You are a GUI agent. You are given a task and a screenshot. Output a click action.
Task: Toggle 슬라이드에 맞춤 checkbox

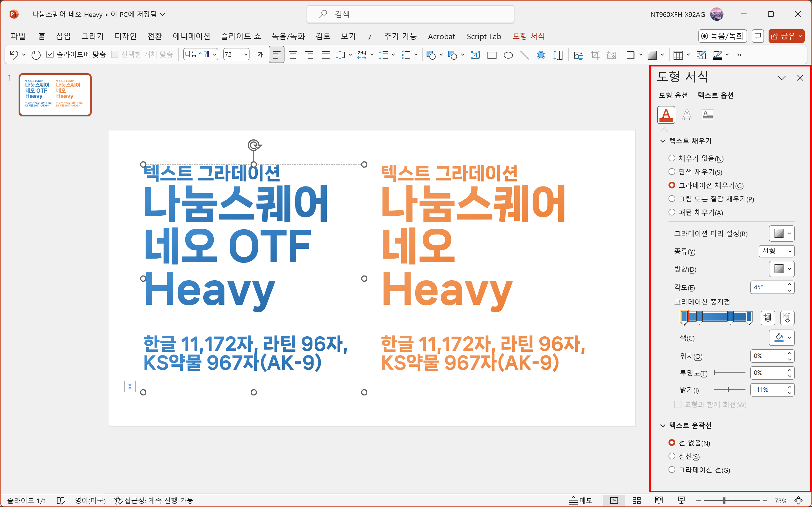50,54
